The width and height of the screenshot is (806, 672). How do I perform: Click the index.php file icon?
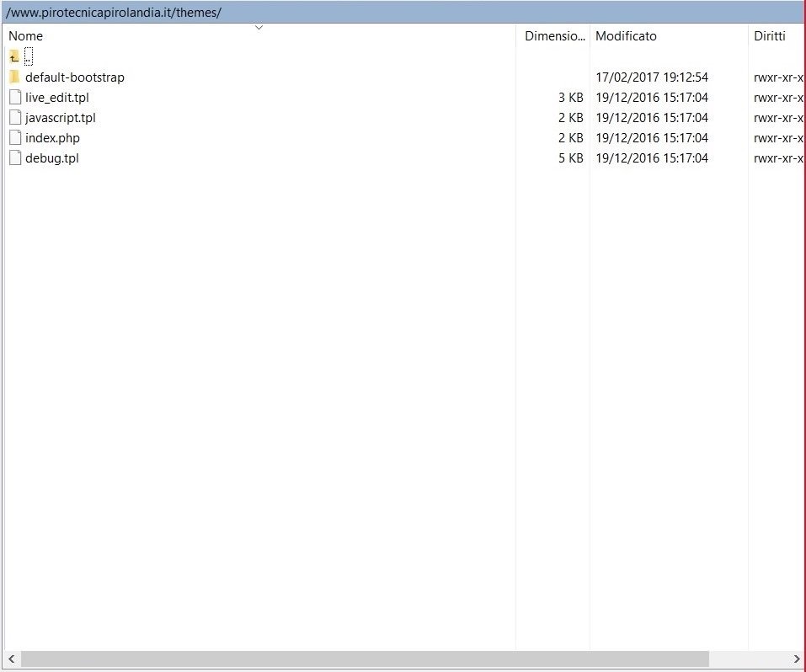[15, 138]
